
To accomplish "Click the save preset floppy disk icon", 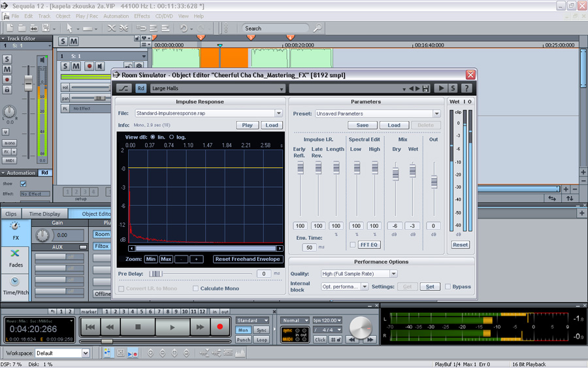I will click(x=426, y=88).
